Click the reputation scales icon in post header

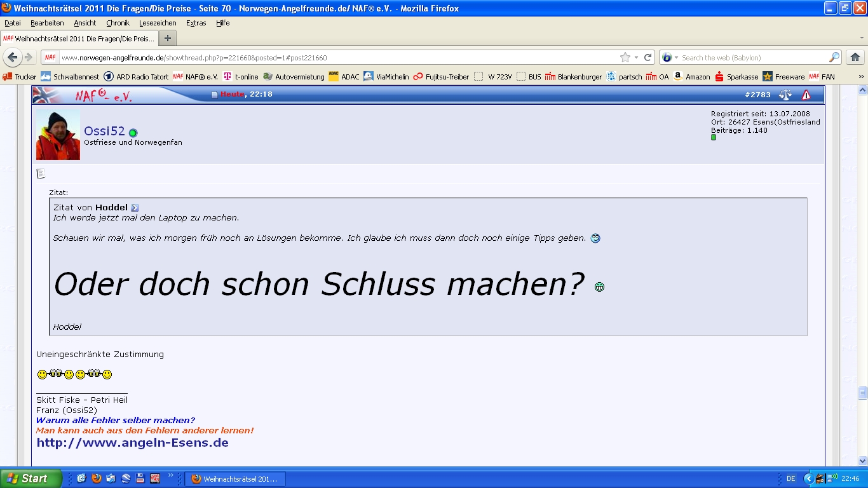[785, 95]
